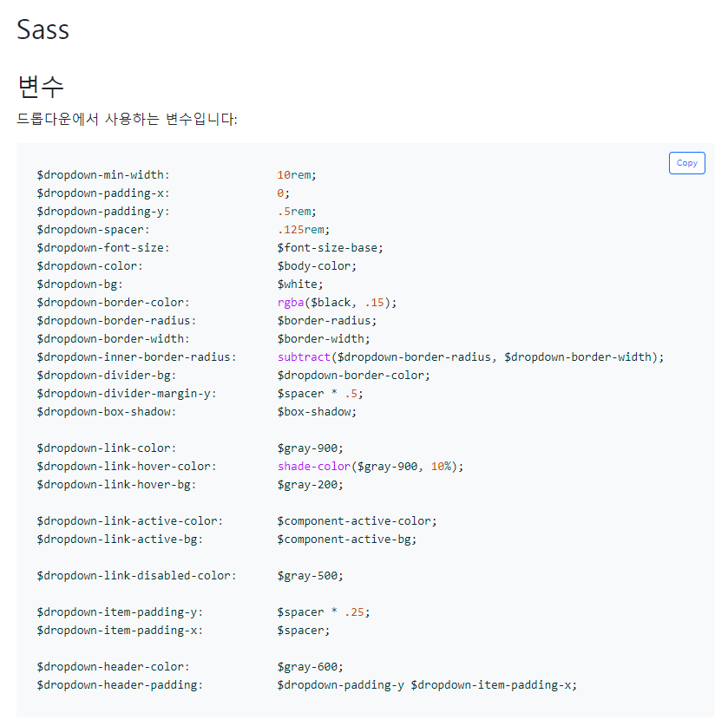Click the Sass heading

[x=43, y=29]
